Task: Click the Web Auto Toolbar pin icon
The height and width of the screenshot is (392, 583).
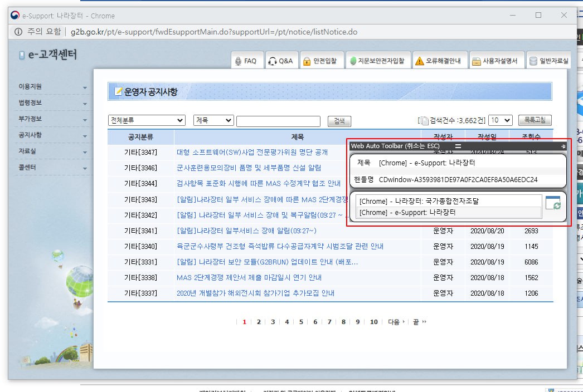Action: click(563, 146)
